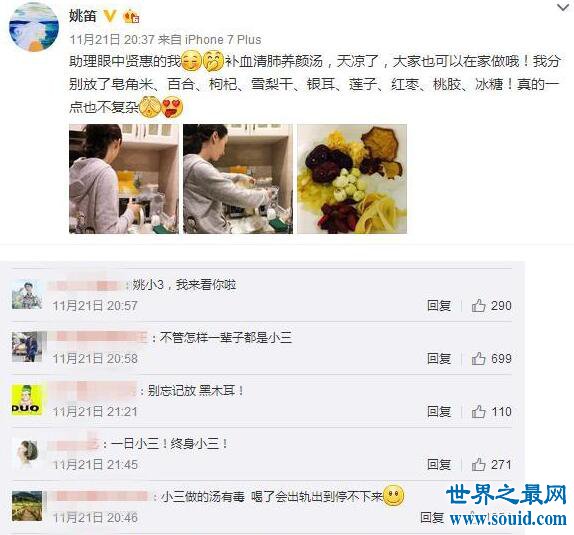Like the comment with 110 likes
Screen dimensions: 574x535
coord(479,411)
